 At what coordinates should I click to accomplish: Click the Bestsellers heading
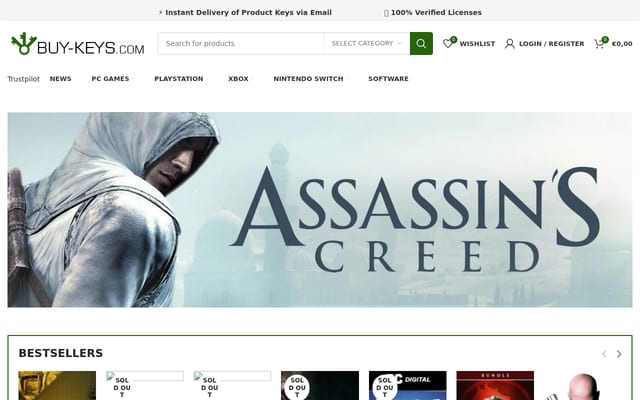61,353
